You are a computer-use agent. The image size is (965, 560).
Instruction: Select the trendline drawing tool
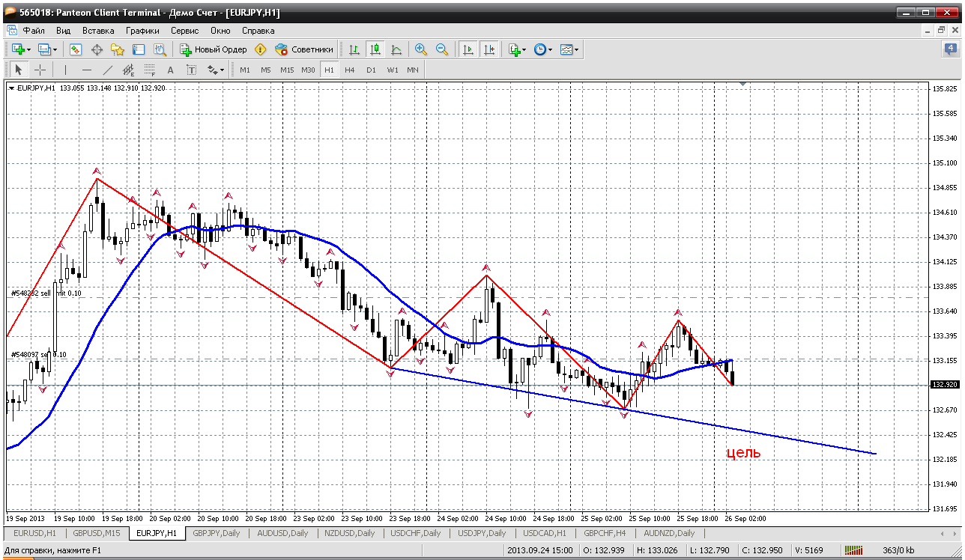pyautogui.click(x=108, y=70)
